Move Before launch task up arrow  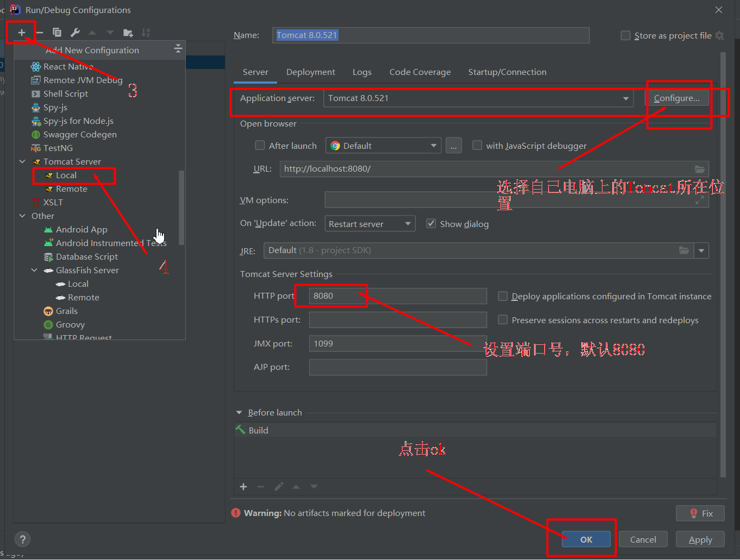pos(296,487)
